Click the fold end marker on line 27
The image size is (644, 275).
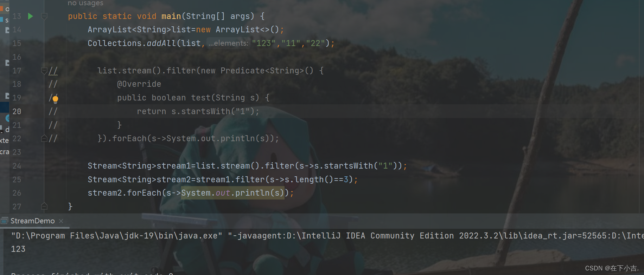pos(44,206)
